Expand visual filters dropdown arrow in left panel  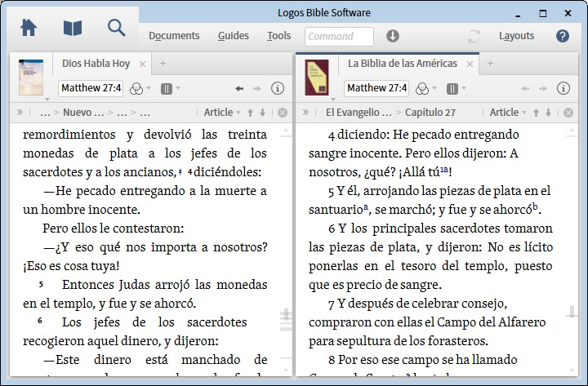click(x=149, y=88)
